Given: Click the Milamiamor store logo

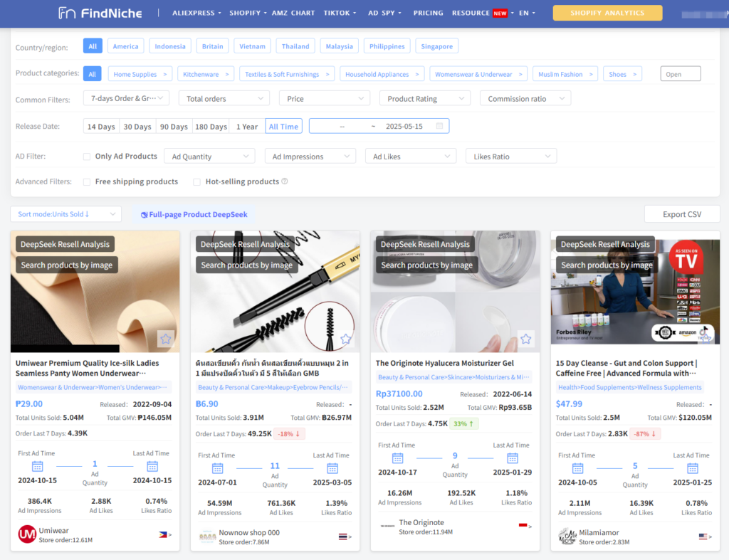Looking at the screenshot, I should tap(567, 537).
